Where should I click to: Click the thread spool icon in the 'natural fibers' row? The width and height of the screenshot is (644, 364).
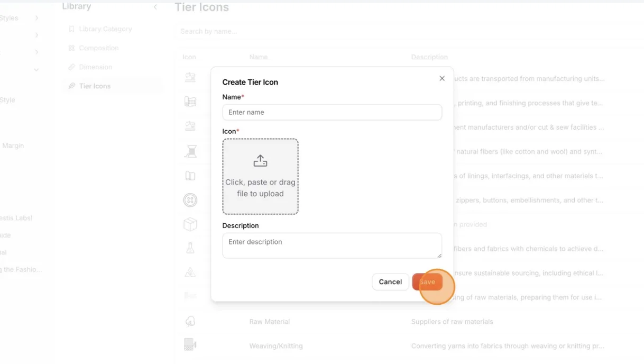(x=190, y=151)
